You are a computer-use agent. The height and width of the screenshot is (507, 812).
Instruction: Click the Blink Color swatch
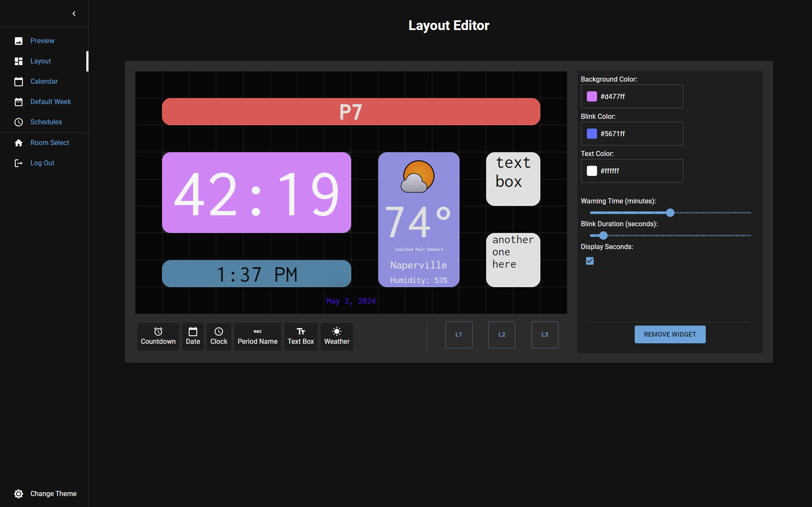592,134
